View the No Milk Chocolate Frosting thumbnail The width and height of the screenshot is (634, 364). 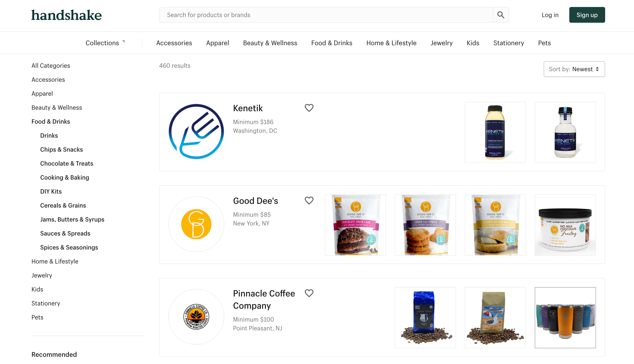565,225
